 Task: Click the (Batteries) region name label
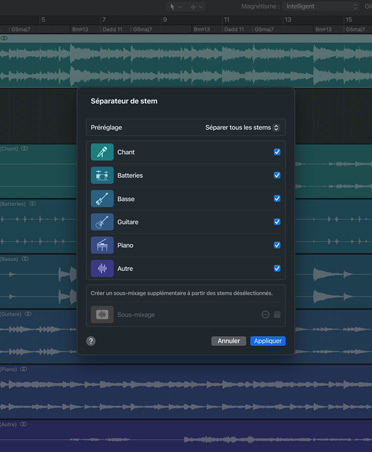pyautogui.click(x=13, y=204)
